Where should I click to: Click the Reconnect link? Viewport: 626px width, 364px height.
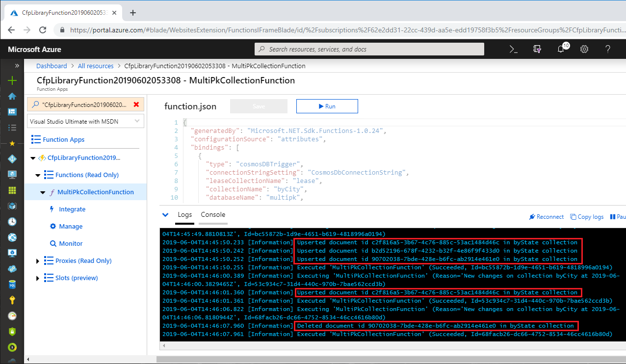coord(546,217)
